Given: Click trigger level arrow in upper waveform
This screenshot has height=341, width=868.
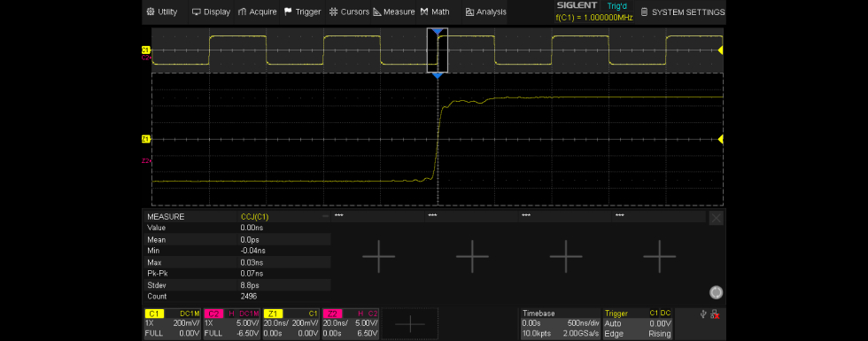Looking at the screenshot, I should click(x=721, y=50).
